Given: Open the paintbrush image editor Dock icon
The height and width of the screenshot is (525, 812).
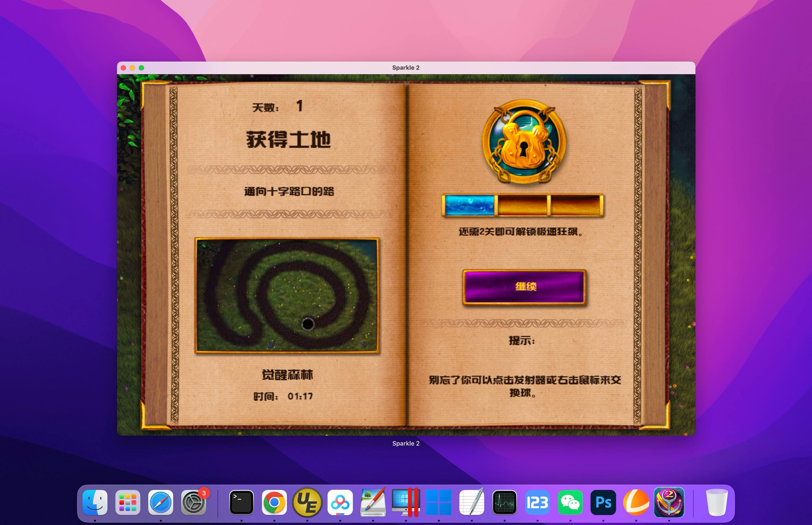Looking at the screenshot, I should [373, 502].
